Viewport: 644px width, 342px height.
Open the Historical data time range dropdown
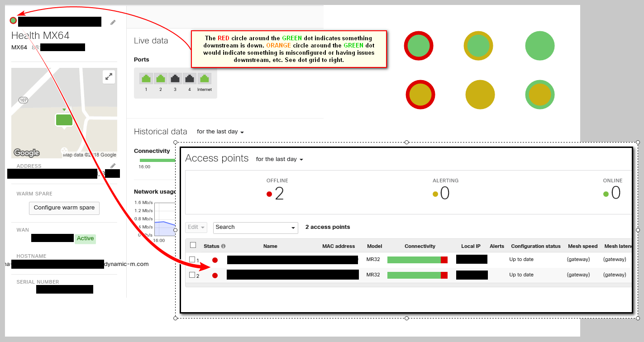pos(220,132)
